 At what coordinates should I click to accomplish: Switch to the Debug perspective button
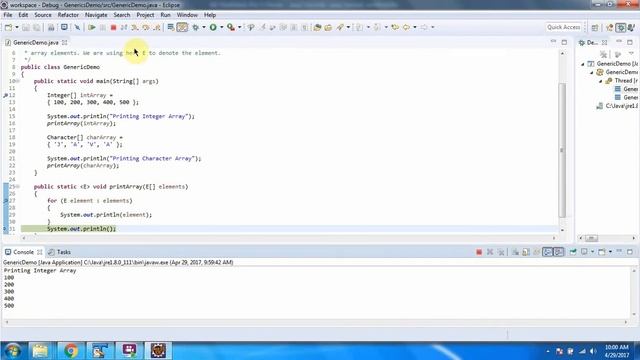click(621, 27)
